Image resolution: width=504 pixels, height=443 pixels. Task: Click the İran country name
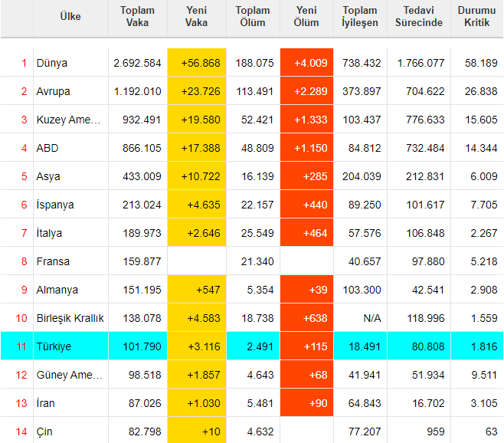[x=45, y=403]
